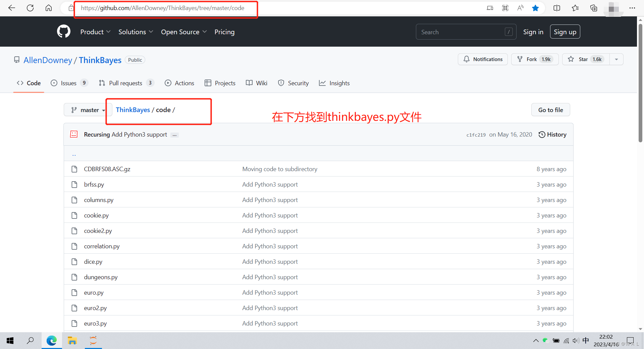Expand the Open Source menu
This screenshot has width=644, height=349.
pyautogui.click(x=184, y=32)
